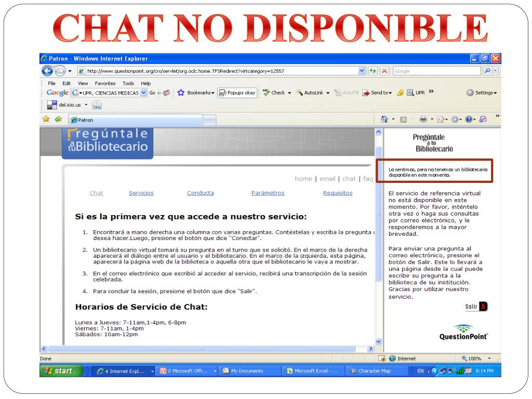Switch to My Documents taskbar item
The image size is (532, 399).
(249, 371)
